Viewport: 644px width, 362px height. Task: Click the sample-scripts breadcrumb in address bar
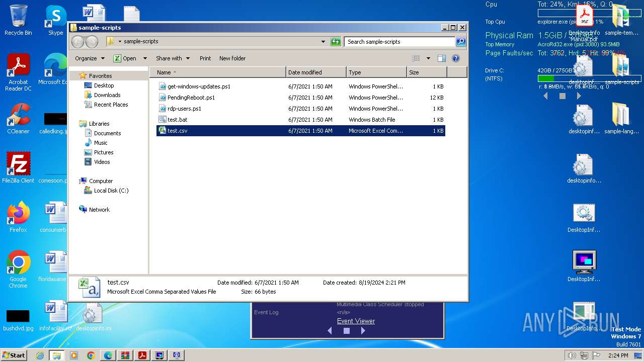(x=141, y=42)
